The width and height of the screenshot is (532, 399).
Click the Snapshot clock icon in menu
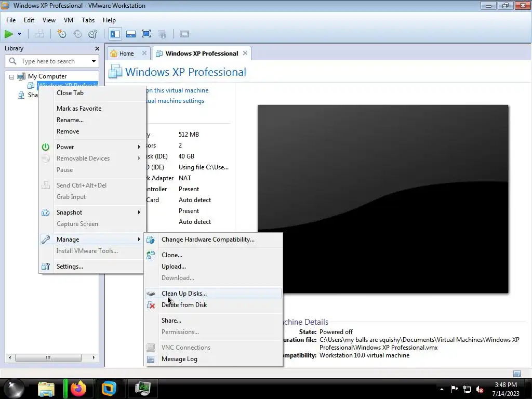pos(46,212)
